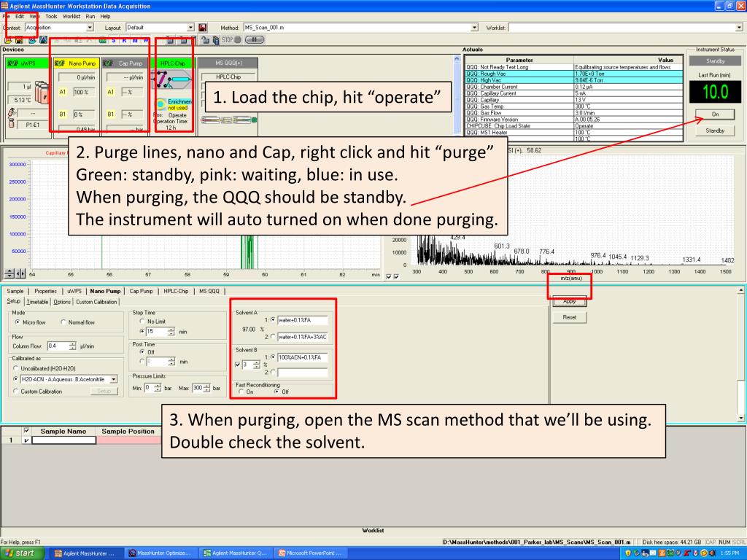Click the Windows start button
Image resolution: width=747 pixels, height=560 pixels.
point(22,553)
